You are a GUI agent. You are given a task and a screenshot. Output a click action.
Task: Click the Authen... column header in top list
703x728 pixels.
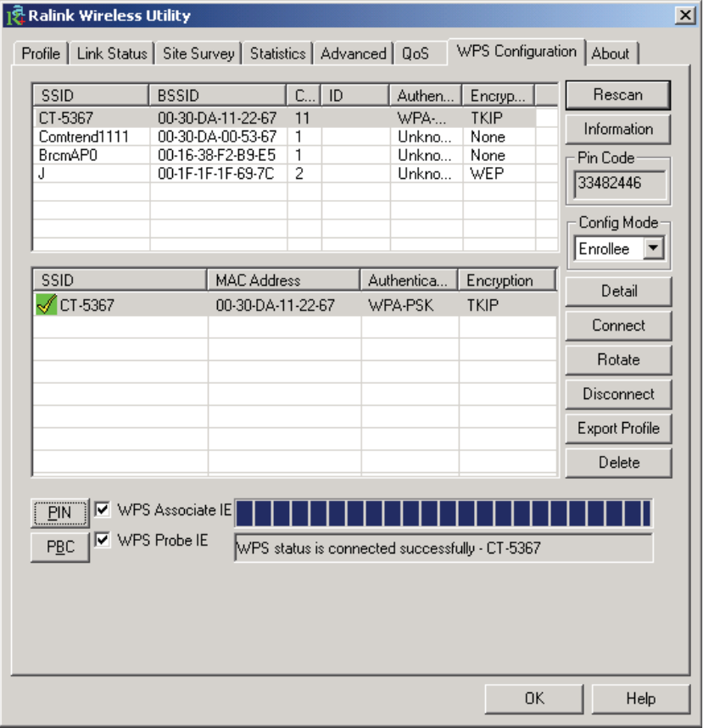pos(426,96)
